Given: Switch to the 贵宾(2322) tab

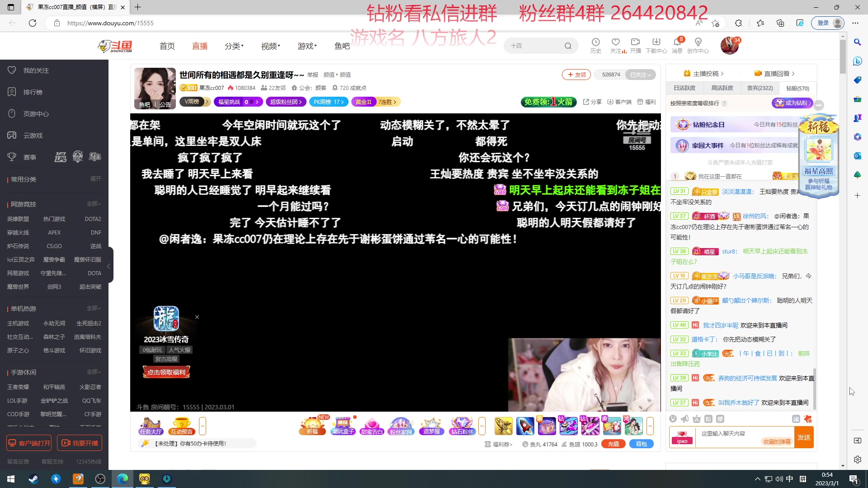Looking at the screenshot, I should [x=760, y=88].
